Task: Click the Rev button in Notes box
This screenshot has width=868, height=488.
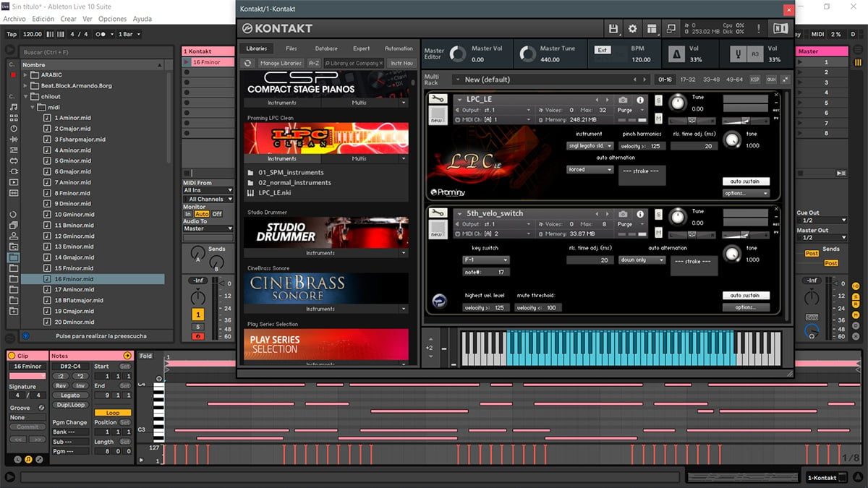Action: [x=61, y=385]
